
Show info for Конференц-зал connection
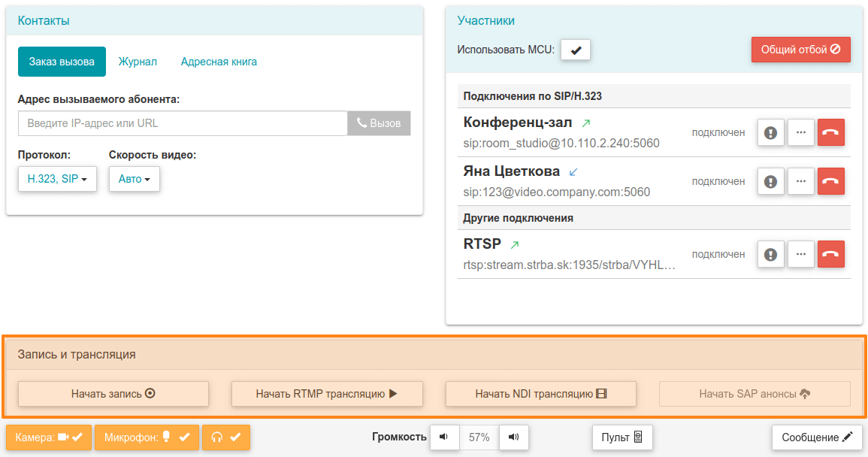[x=770, y=132]
